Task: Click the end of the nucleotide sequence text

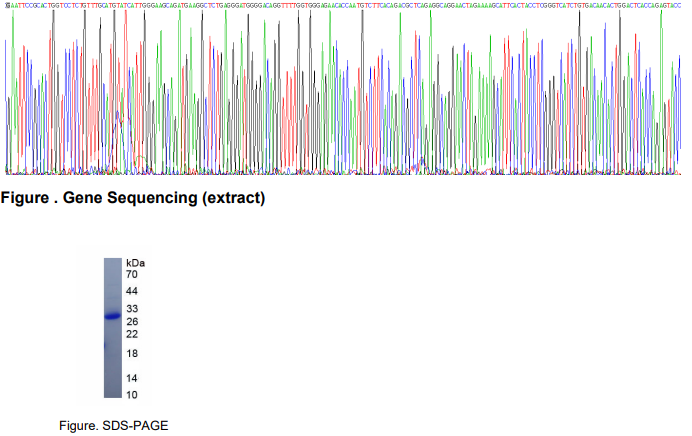Action: pos(679,6)
